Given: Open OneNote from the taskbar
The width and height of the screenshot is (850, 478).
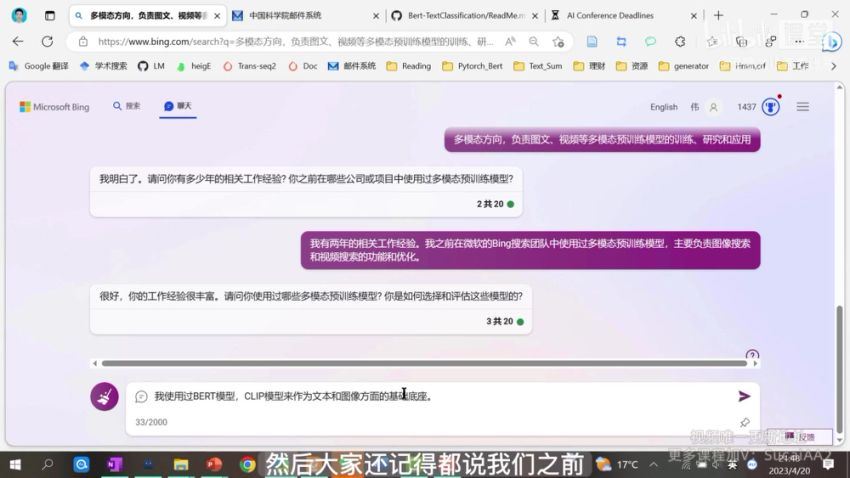Looking at the screenshot, I should pyautogui.click(x=114, y=464).
